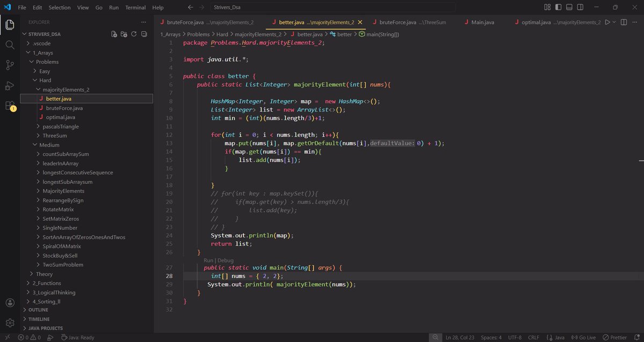This screenshot has height=342, width=644.
Task: Open the Edit menu
Action: [38, 8]
